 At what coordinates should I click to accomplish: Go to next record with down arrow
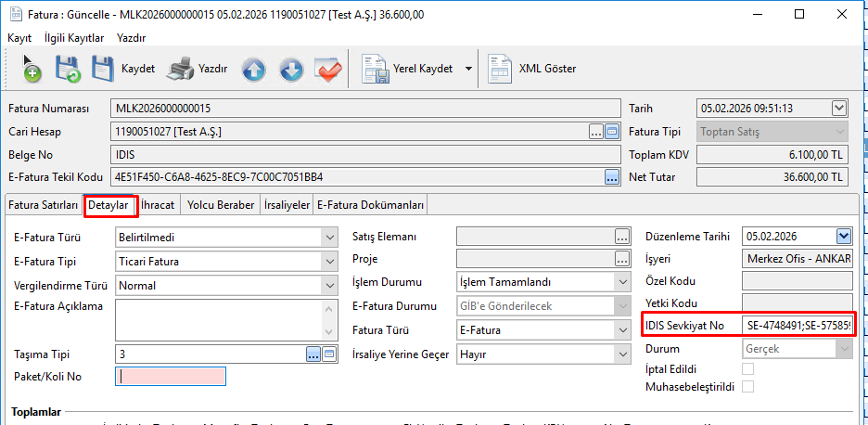(x=291, y=69)
